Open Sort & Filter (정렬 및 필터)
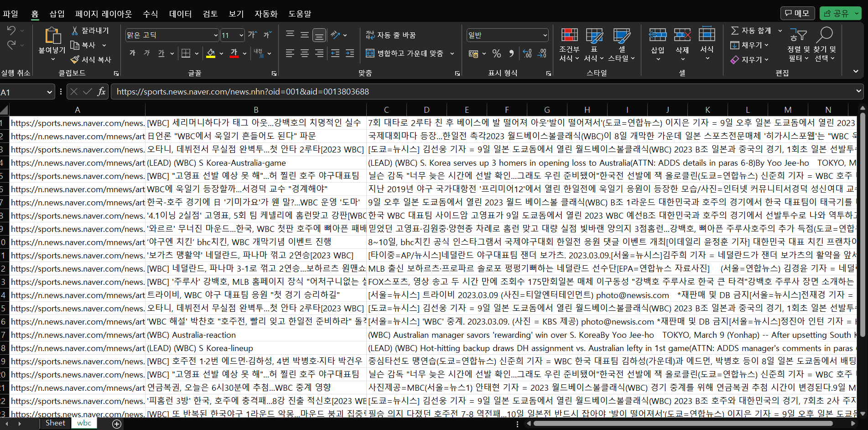This screenshot has height=430, width=868. [x=798, y=45]
